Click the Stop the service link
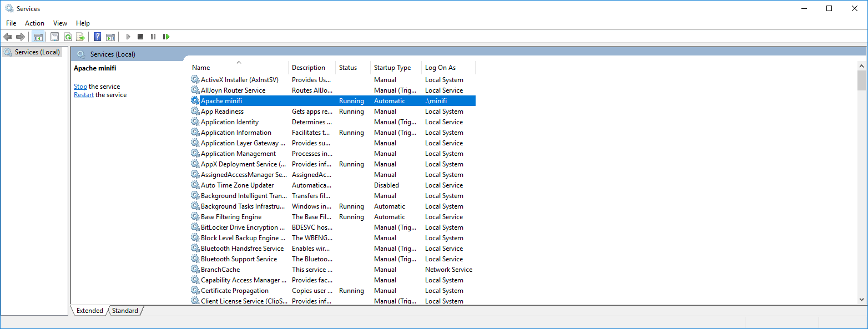868x329 pixels. pyautogui.click(x=80, y=87)
